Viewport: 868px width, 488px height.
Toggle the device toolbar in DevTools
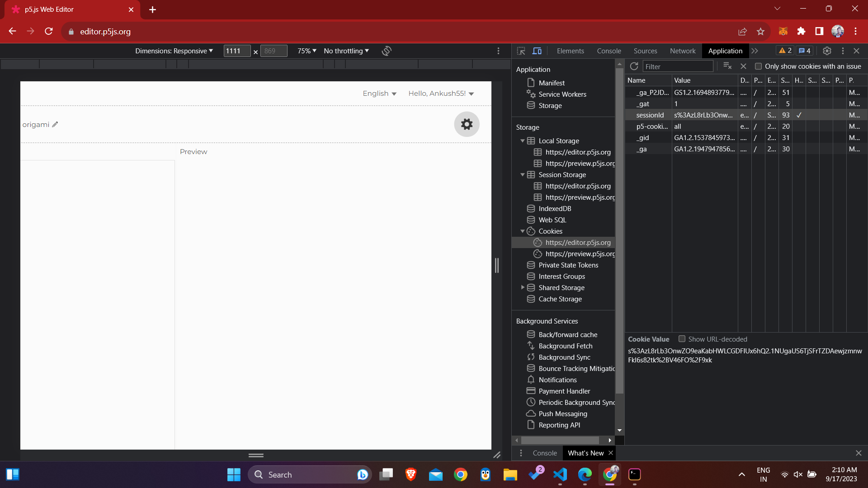click(537, 51)
